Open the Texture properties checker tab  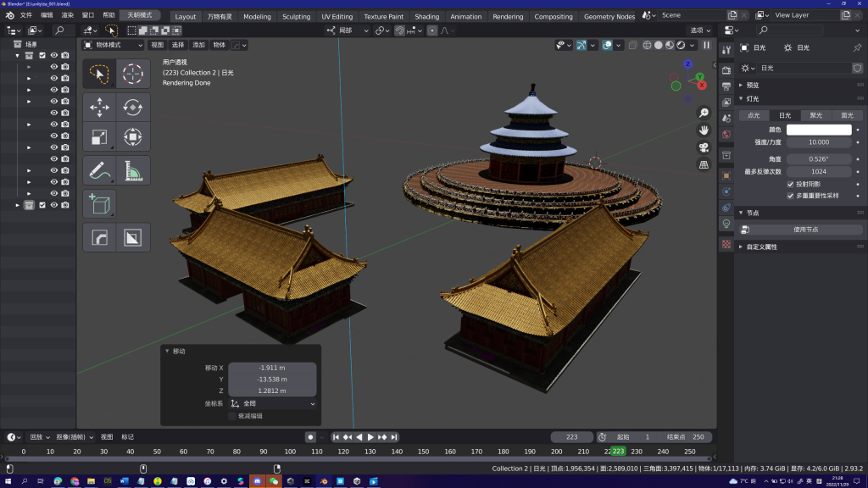pyautogui.click(x=726, y=244)
